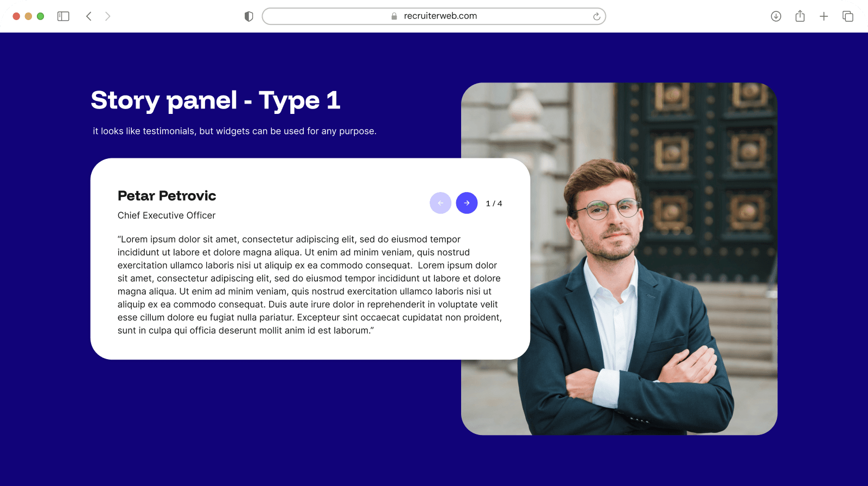Click the testimonials subtitle under the heading
Viewport: 868px width, 486px height.
pyautogui.click(x=234, y=131)
